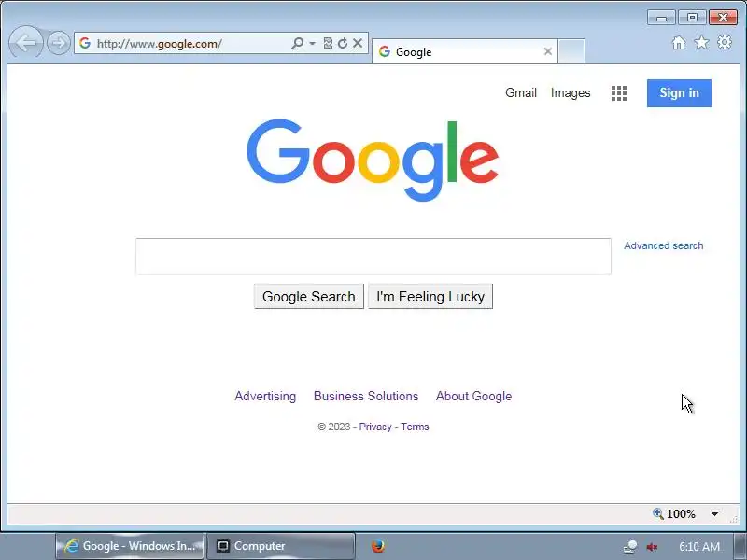Toggle Compatibility View icon in address bar
The width and height of the screenshot is (747, 560).
click(328, 43)
